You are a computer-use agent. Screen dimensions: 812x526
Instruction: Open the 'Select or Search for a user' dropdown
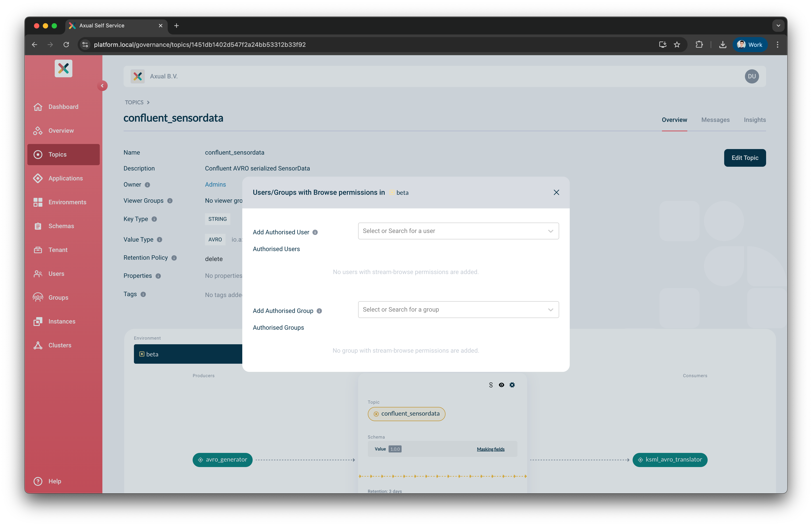458,231
